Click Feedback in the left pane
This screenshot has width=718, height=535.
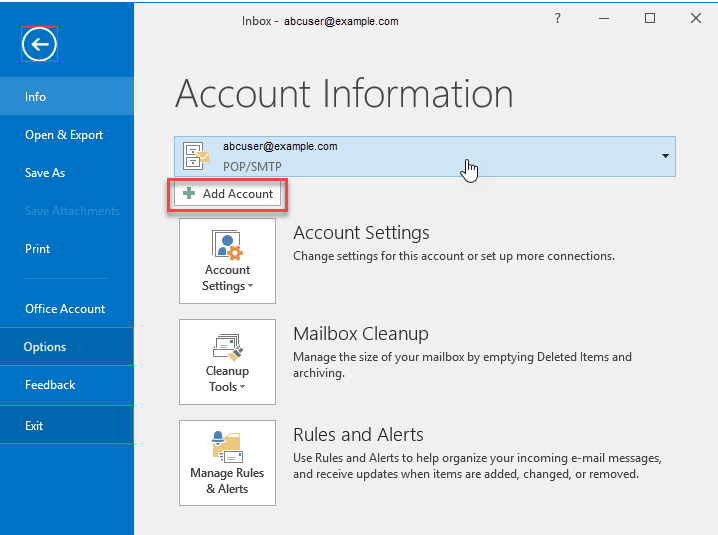50,385
